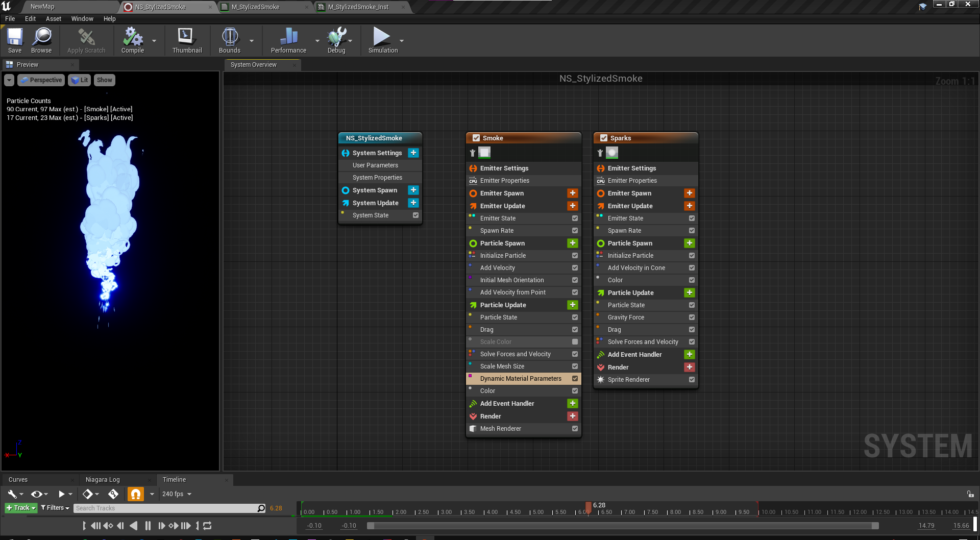The image size is (980, 540).
Task: Select Dynamic Material Parameters module
Action: point(521,378)
